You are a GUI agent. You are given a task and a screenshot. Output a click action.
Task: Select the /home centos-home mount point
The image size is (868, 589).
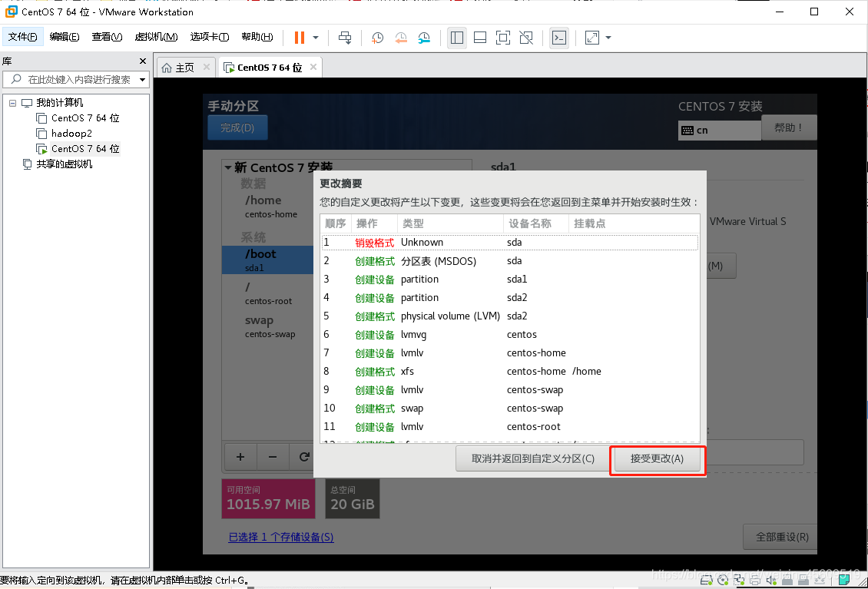pyautogui.click(x=267, y=206)
